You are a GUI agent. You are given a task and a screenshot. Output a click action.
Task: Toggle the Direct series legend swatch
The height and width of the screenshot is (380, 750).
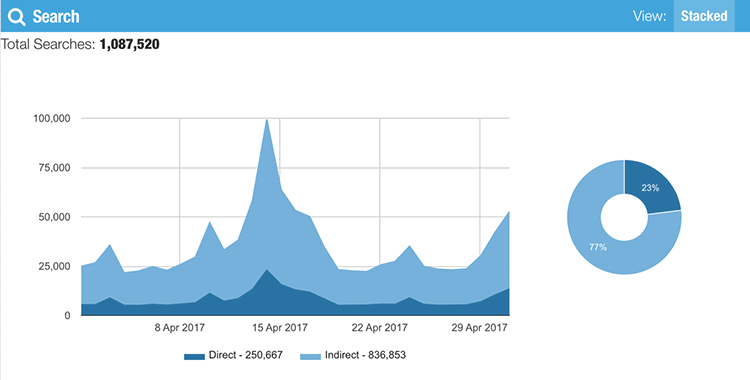(194, 357)
